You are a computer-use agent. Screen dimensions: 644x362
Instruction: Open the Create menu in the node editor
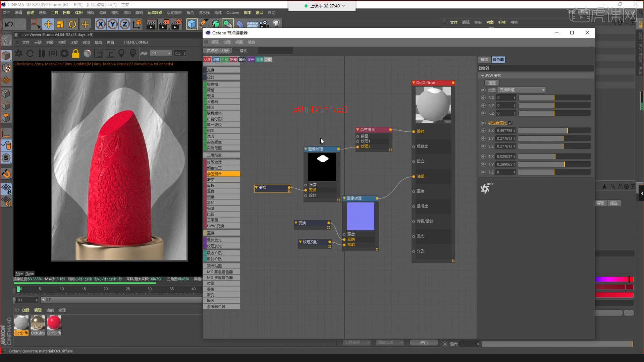point(227,42)
